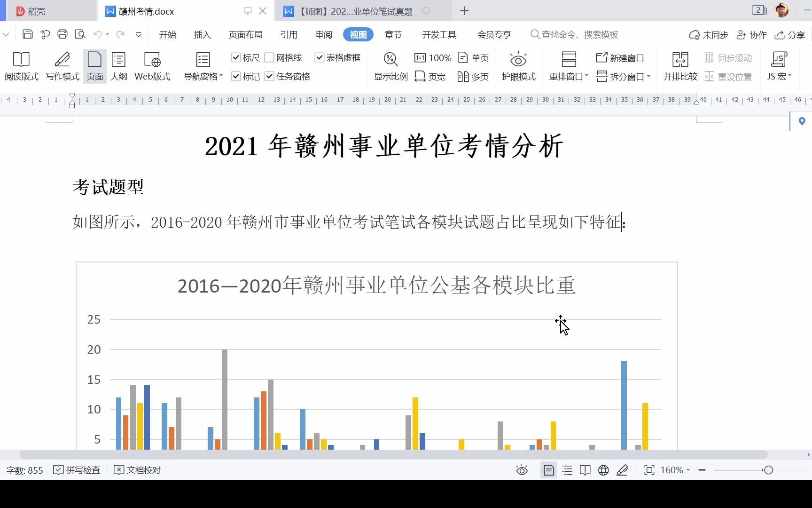Open the 审阅 Review tab
Image resolution: width=812 pixels, height=508 pixels.
point(323,34)
